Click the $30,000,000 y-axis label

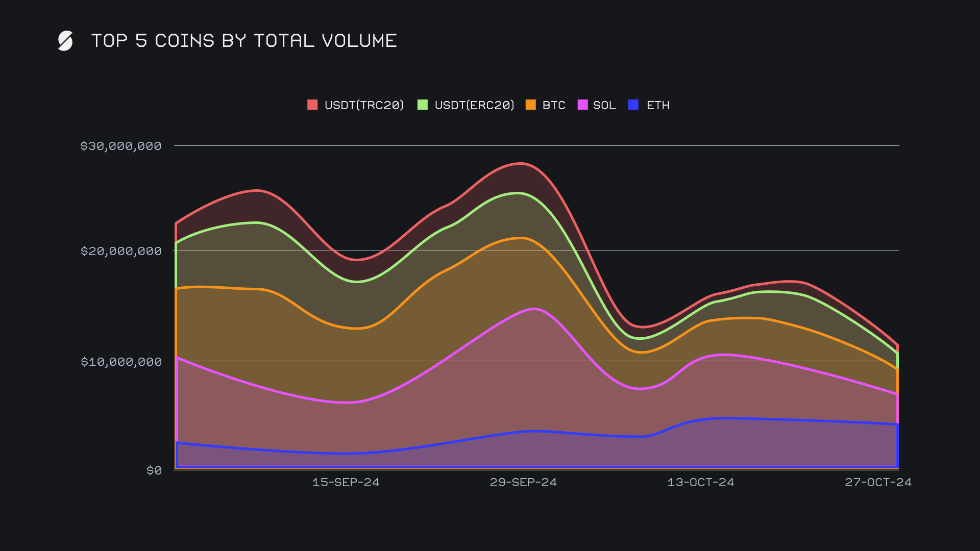(x=121, y=146)
